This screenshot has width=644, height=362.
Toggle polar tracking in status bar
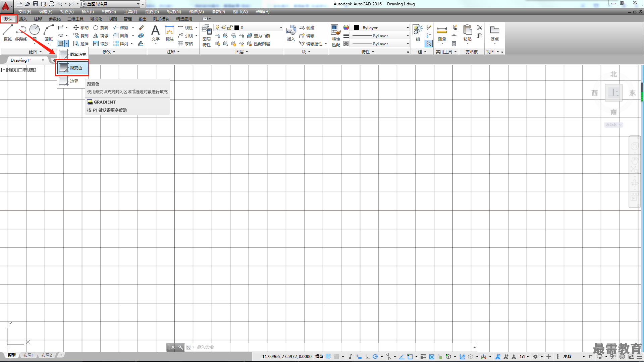(375, 357)
